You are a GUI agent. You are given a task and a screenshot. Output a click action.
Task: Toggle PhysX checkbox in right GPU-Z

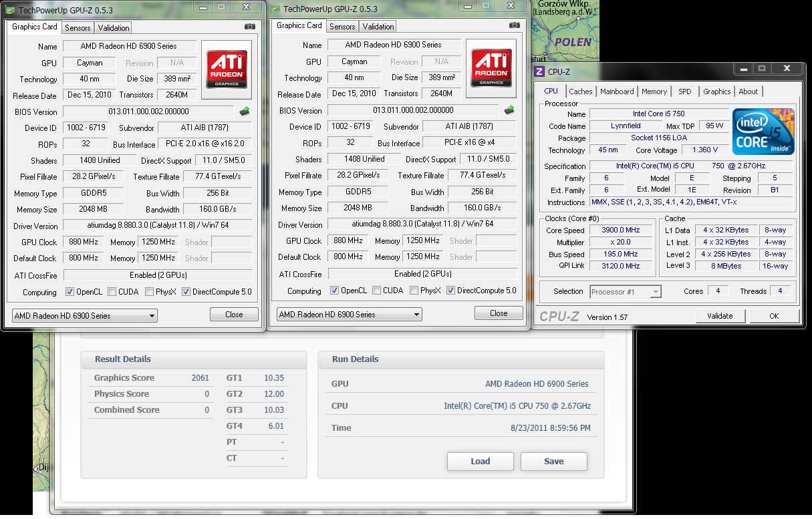point(414,291)
